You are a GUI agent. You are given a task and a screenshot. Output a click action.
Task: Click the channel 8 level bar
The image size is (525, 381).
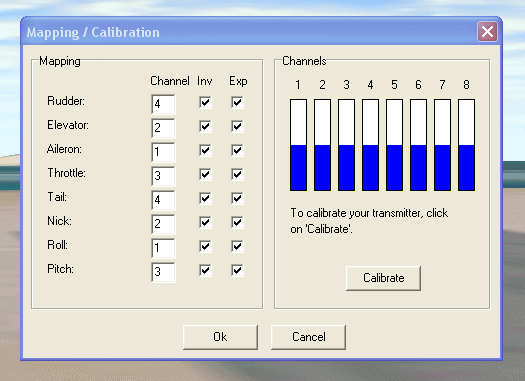(x=466, y=145)
